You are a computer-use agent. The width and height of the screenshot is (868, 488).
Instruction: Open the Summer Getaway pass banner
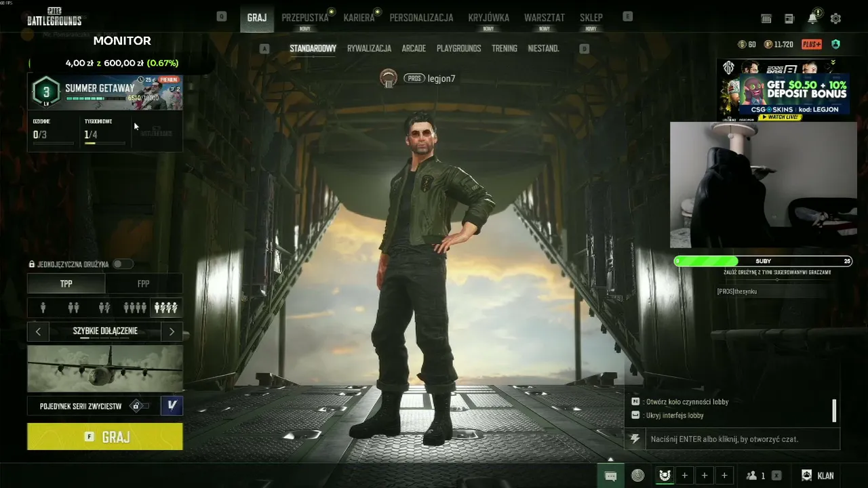tap(105, 92)
